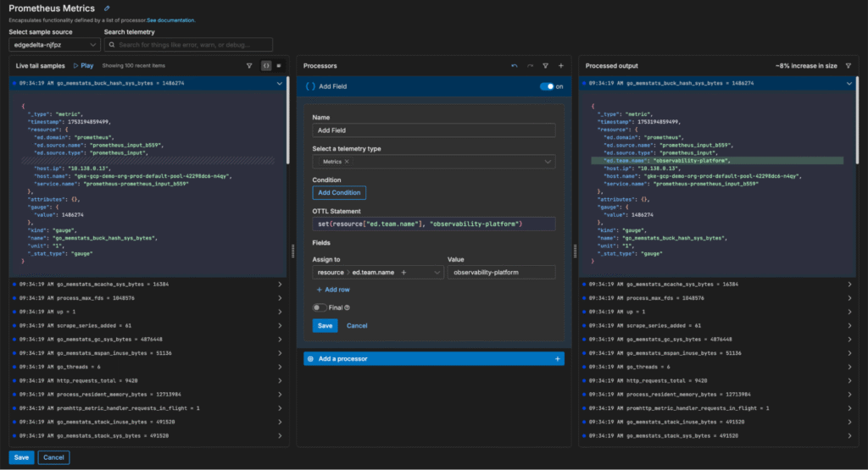Click into the Search telemetry field

point(188,45)
